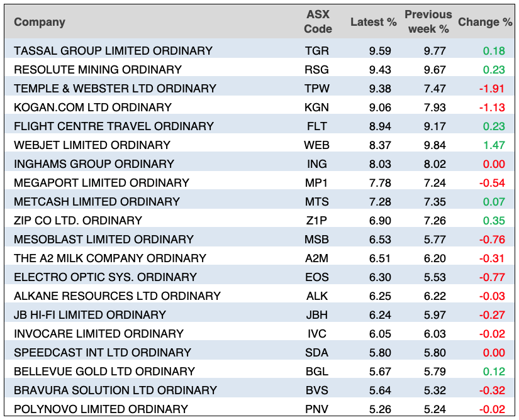Click the TPW ticker code
519x420 pixels.
point(317,89)
